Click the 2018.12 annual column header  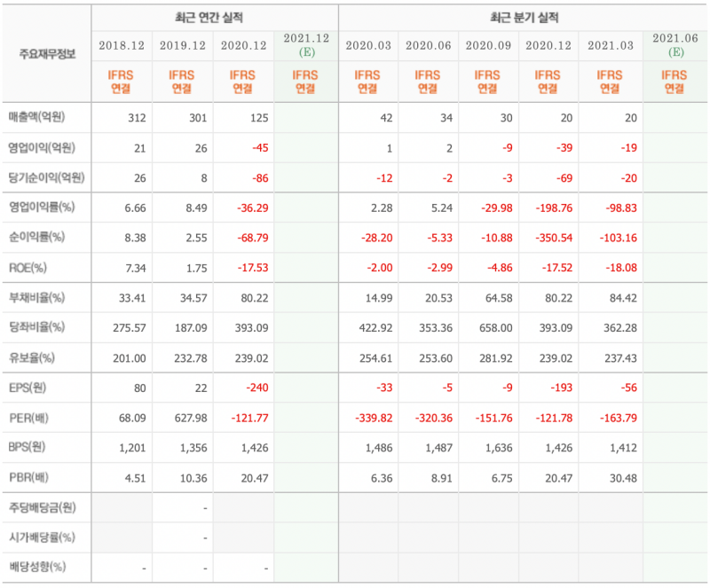(x=122, y=46)
